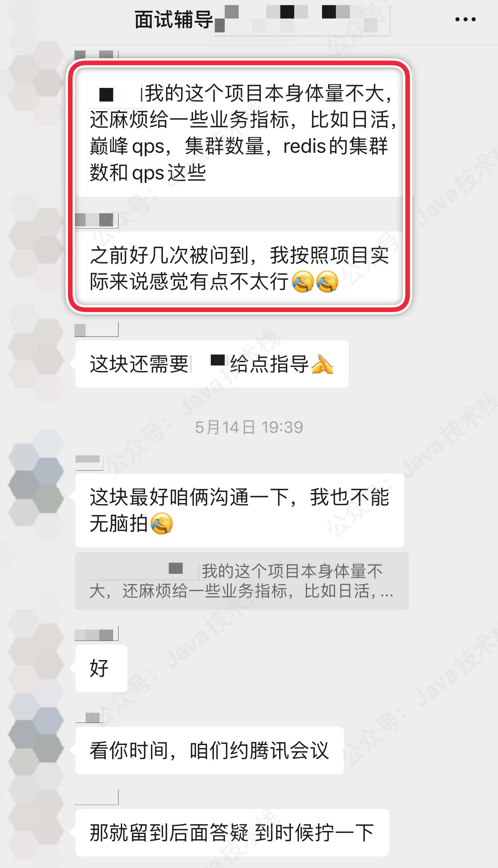The height and width of the screenshot is (868, 498).
Task: Tap message 那就留到后面答疑
Action: tap(232, 833)
